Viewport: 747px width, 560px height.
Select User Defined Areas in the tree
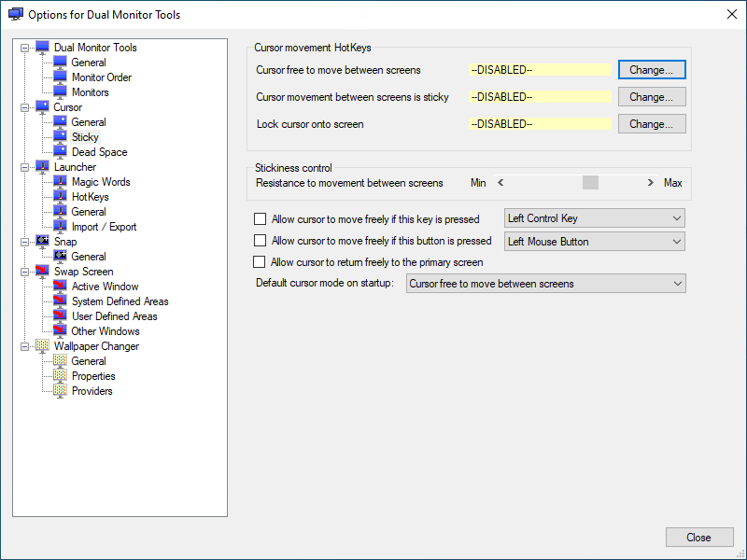tap(114, 316)
